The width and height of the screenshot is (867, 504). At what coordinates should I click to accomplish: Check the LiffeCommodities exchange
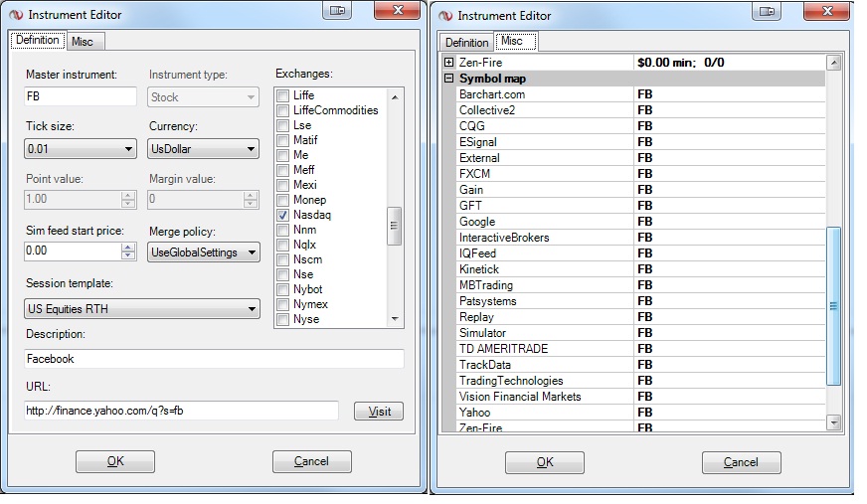tap(283, 110)
